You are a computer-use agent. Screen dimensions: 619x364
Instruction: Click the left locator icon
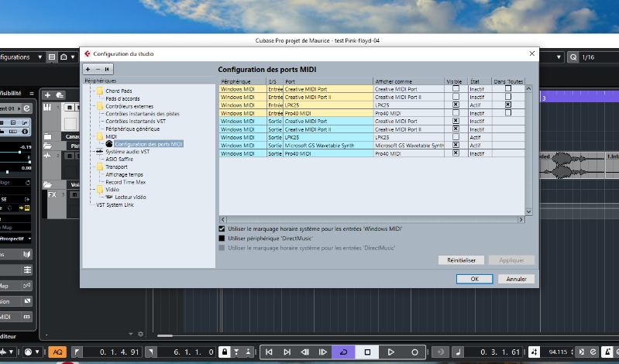coord(77,352)
